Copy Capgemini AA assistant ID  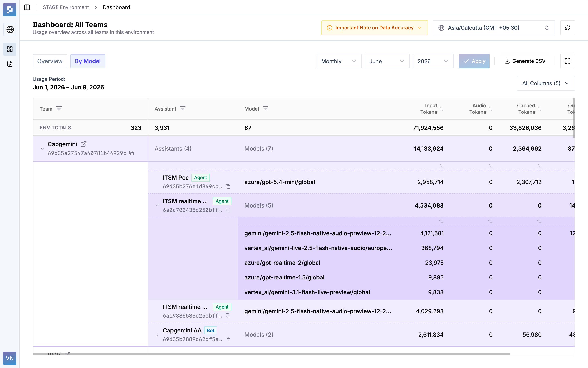click(x=228, y=339)
